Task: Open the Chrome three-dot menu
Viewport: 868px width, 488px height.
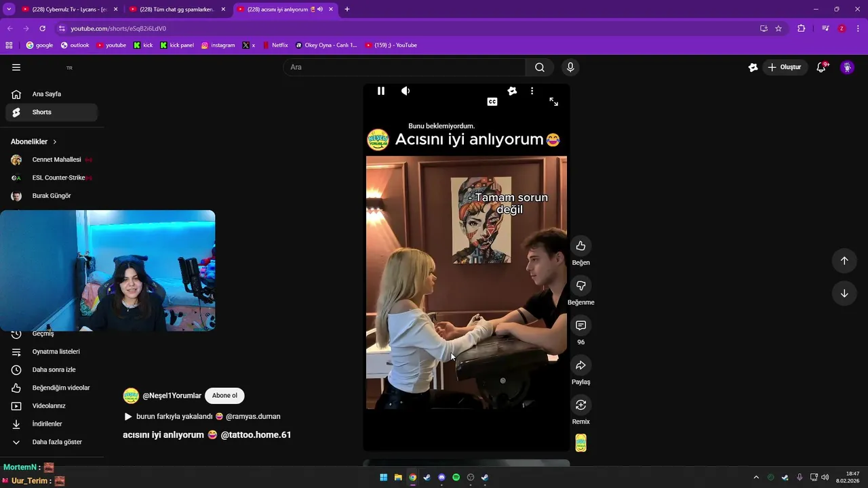Action: (859, 28)
